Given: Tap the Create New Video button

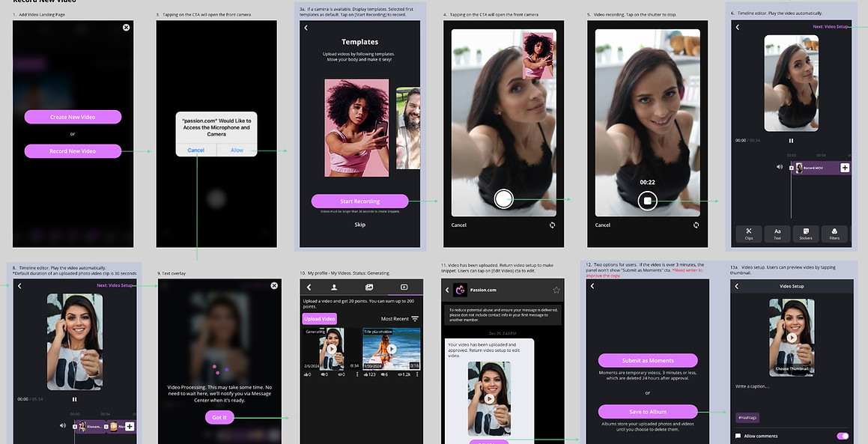Looking at the screenshot, I should [73, 117].
